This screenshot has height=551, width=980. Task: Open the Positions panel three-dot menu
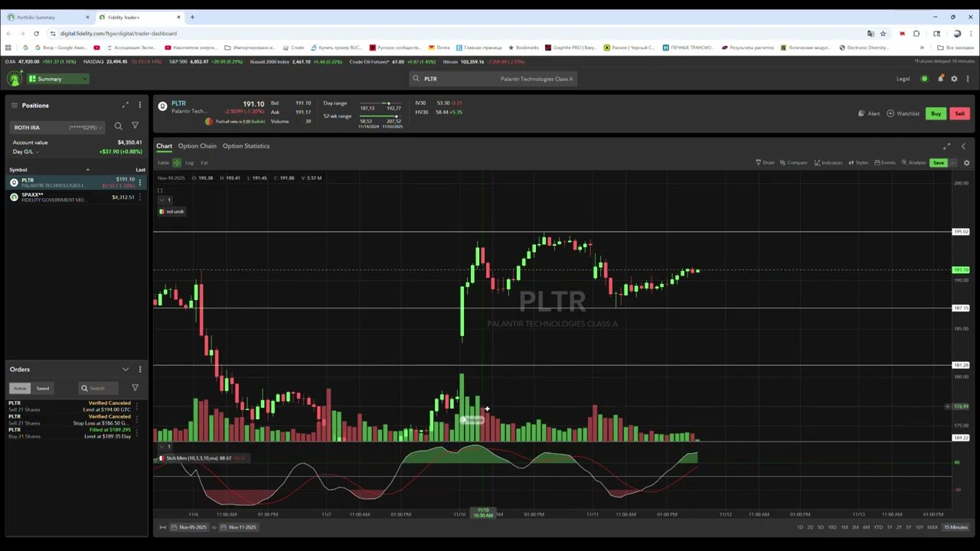point(140,105)
